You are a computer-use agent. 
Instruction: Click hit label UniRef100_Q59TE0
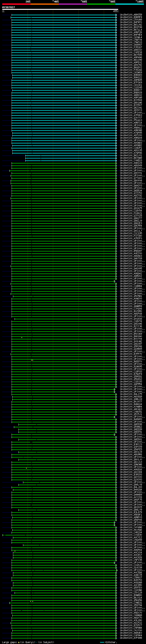pos(131,588)
